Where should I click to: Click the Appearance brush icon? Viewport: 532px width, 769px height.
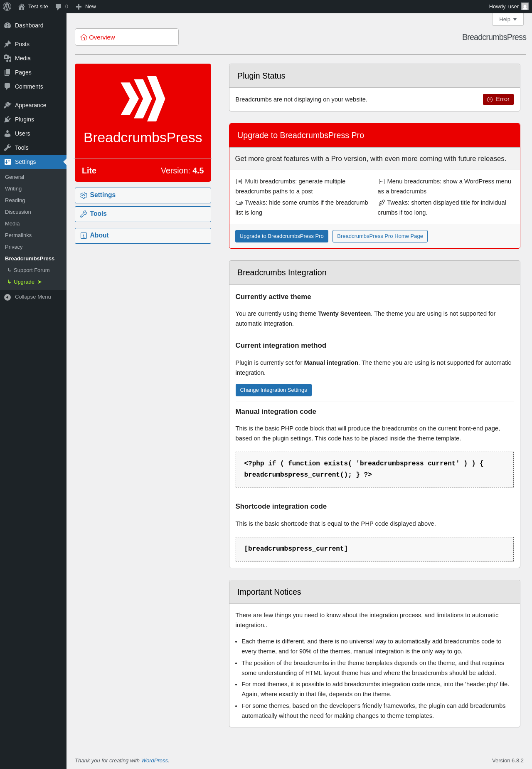pos(7,105)
